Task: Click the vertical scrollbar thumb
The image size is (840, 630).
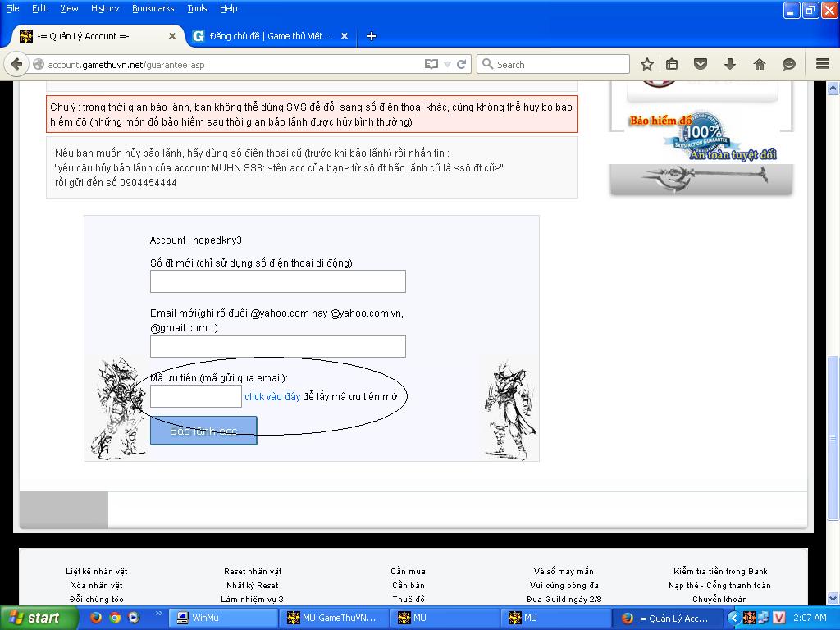Action: point(833,438)
